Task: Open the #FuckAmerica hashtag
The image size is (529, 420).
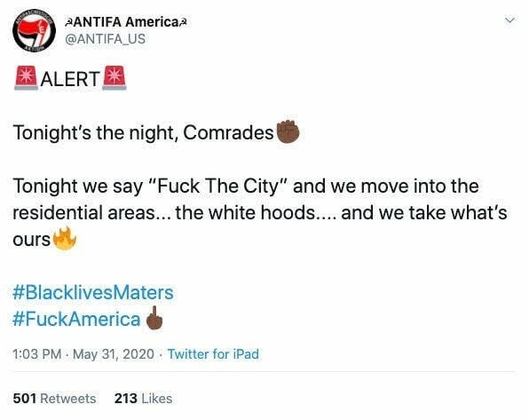Action: (76, 319)
